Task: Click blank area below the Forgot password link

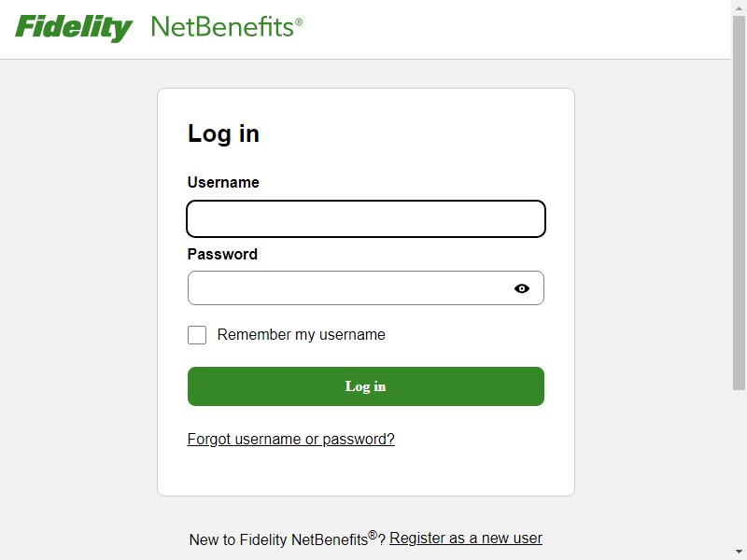Action: pyautogui.click(x=366, y=471)
